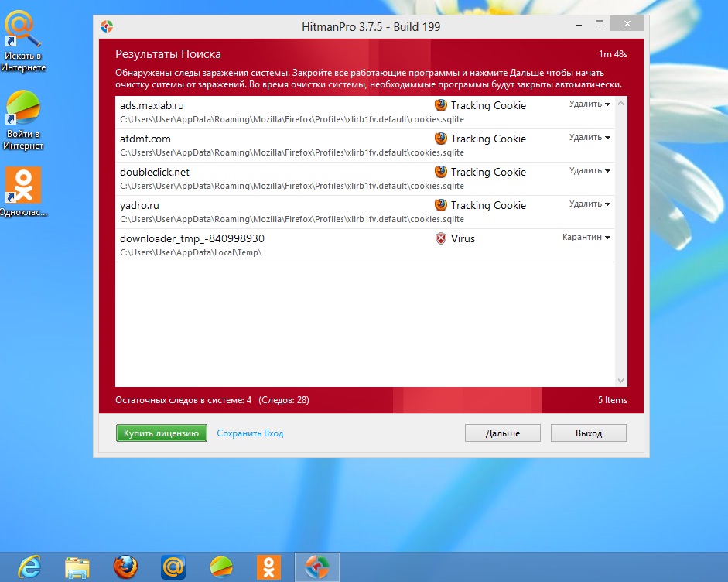Click cookies.sqlite path under ads.maxlab.ru
Viewport: 728px width, 582px height.
pyautogui.click(x=292, y=119)
